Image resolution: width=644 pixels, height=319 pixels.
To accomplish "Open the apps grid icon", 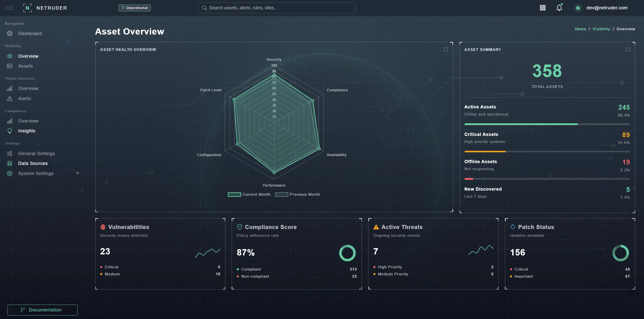I will click(x=543, y=8).
